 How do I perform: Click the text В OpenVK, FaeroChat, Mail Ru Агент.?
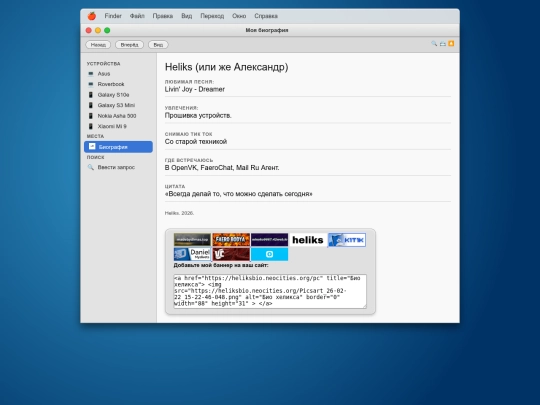[x=222, y=168]
